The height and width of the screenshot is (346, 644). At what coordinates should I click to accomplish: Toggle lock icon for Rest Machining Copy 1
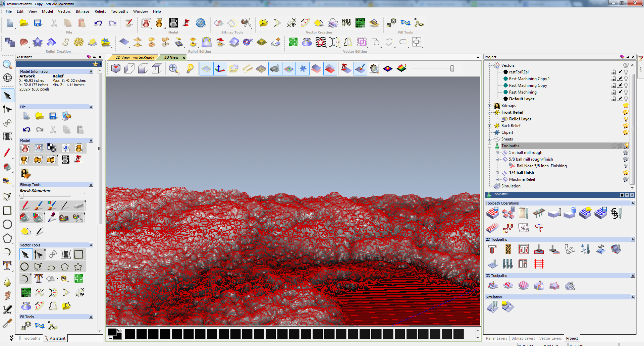614,79
